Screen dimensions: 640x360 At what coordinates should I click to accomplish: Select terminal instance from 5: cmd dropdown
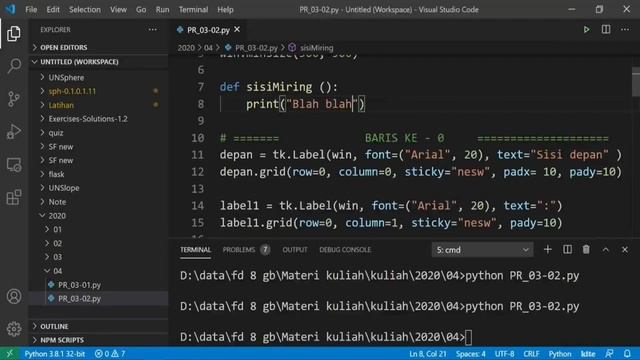pyautogui.click(x=482, y=250)
